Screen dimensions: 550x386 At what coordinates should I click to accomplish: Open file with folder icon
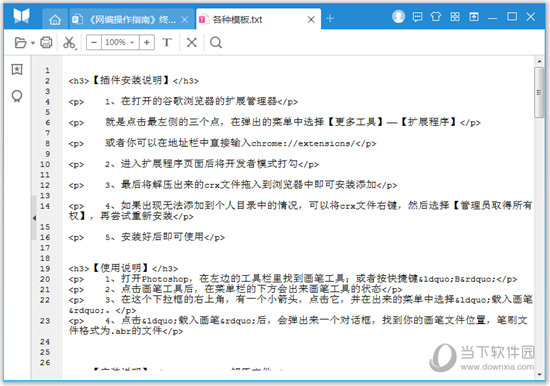click(x=21, y=42)
